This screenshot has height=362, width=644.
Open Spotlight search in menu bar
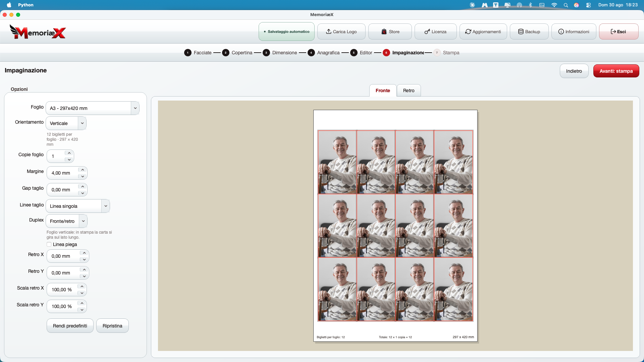pyautogui.click(x=566, y=5)
